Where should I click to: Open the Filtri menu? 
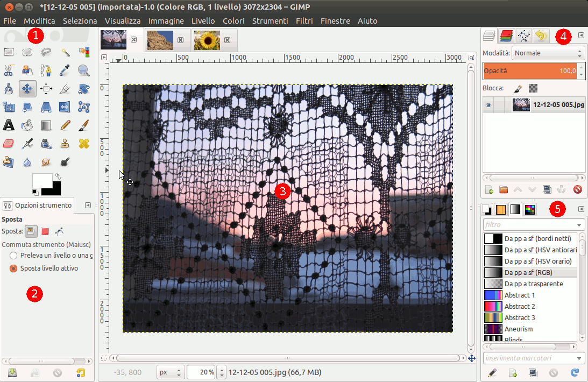point(304,21)
